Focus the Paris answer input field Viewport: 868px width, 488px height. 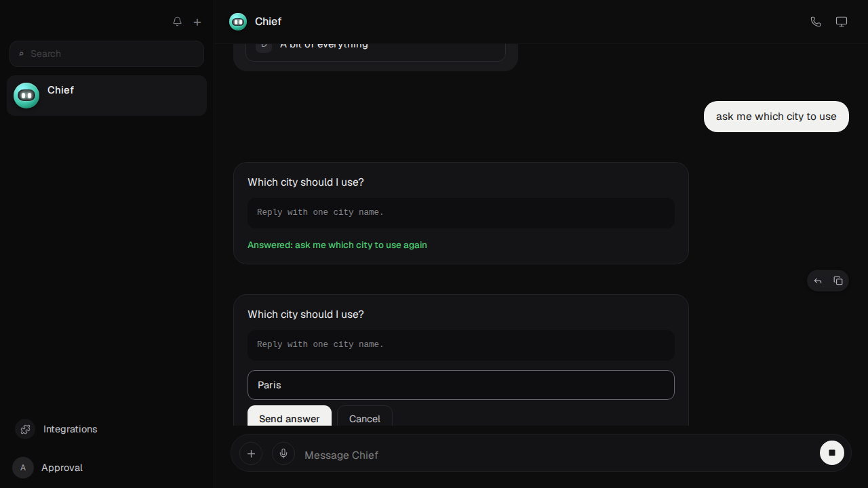point(461,385)
